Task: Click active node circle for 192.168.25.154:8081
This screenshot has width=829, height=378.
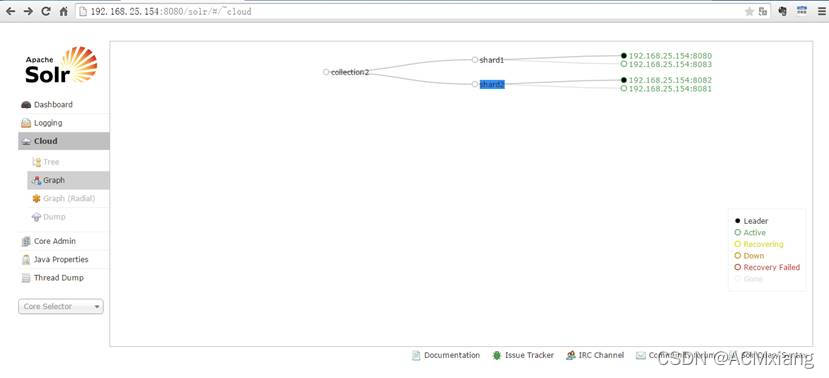Action: pyautogui.click(x=624, y=88)
